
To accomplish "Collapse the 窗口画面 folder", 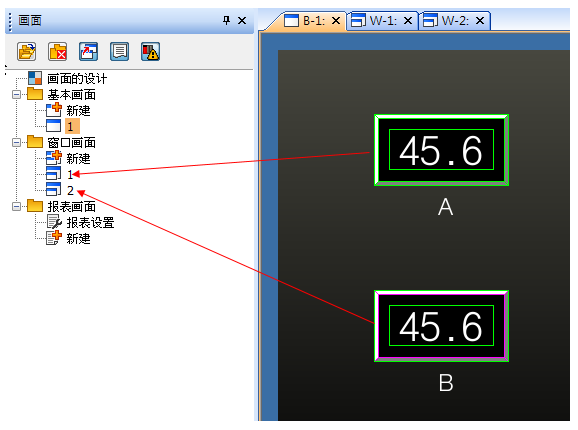I will pos(17,143).
